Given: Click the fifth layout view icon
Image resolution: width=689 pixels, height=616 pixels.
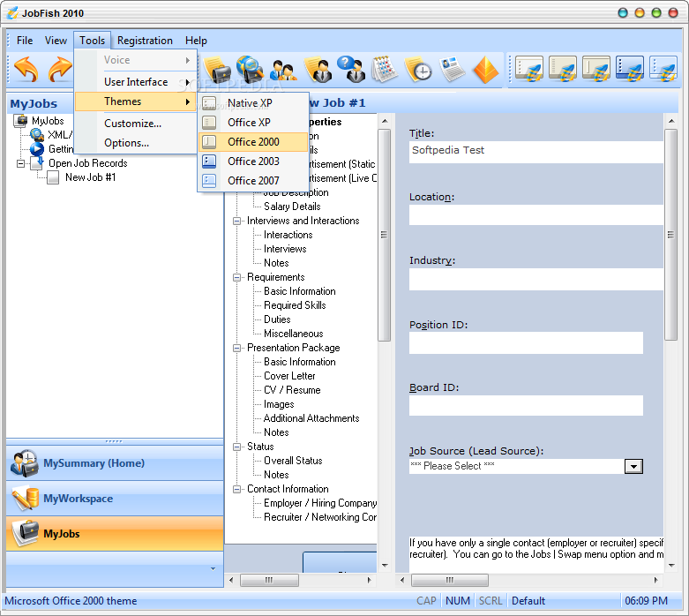Looking at the screenshot, I should (x=663, y=69).
